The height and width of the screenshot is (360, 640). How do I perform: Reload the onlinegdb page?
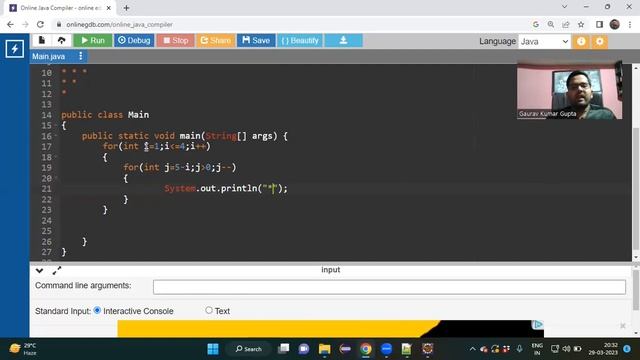(x=40, y=24)
